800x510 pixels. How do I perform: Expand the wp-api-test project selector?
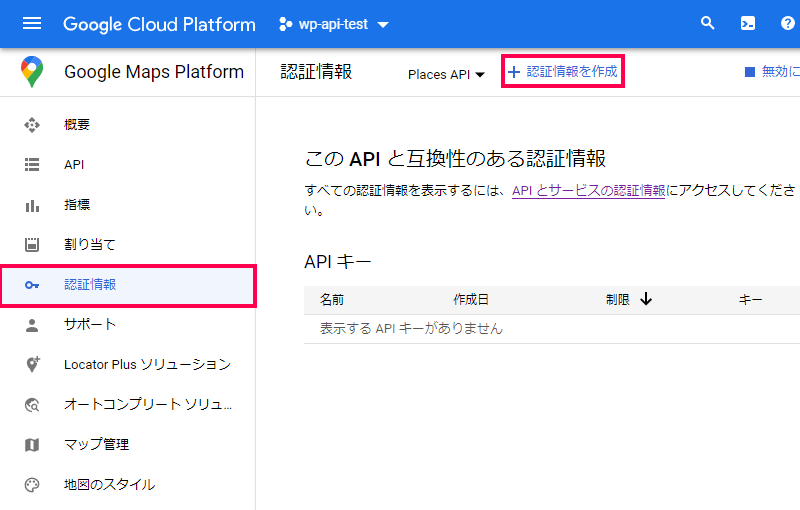click(x=334, y=24)
